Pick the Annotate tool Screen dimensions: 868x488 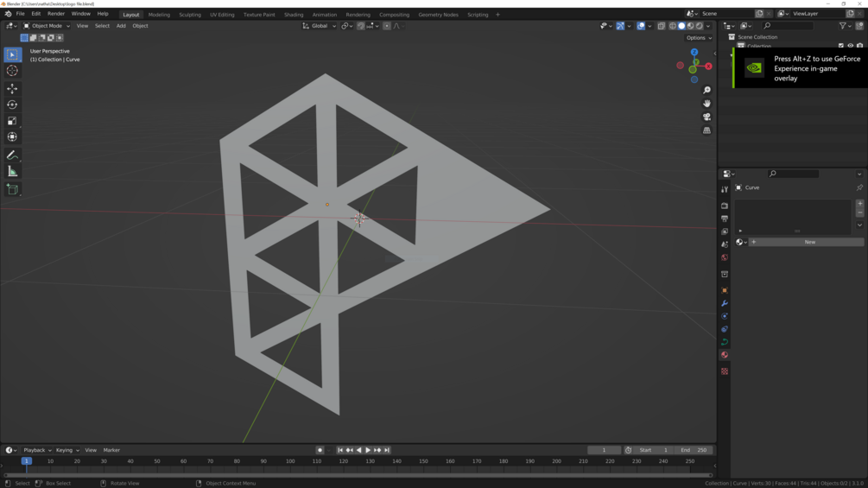click(12, 155)
